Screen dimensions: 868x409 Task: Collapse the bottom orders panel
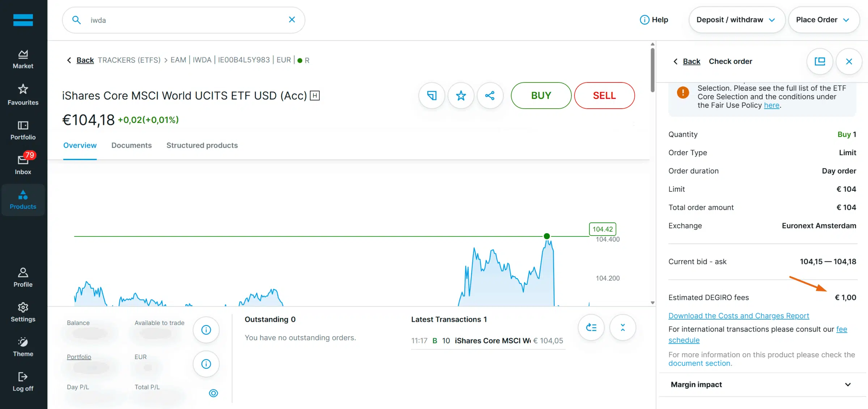coord(623,328)
